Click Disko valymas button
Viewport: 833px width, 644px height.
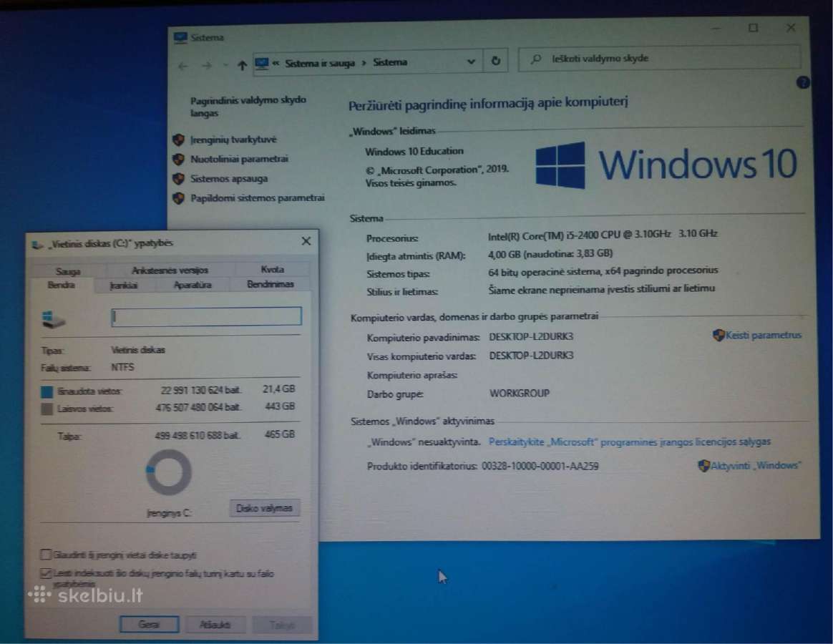264,508
